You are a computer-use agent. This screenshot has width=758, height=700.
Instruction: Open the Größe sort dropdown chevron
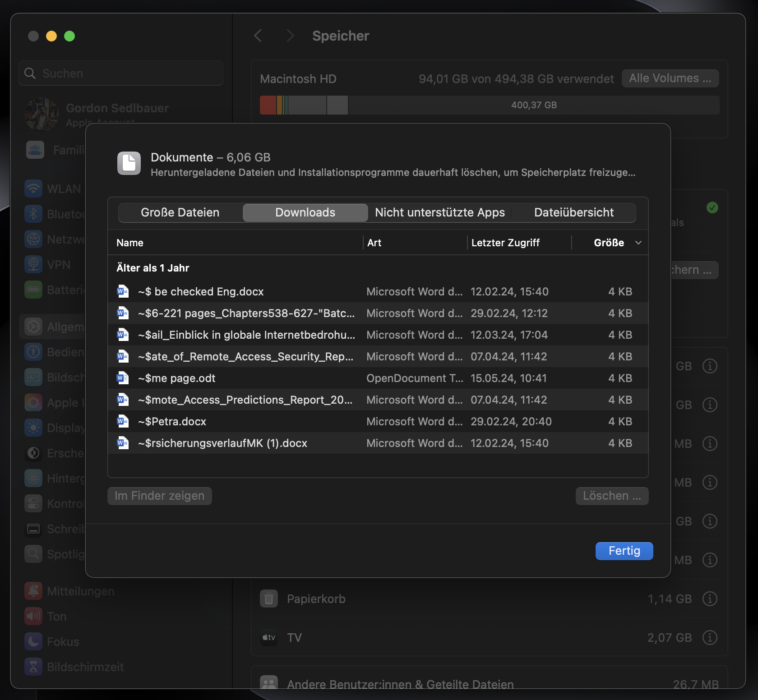click(x=638, y=243)
